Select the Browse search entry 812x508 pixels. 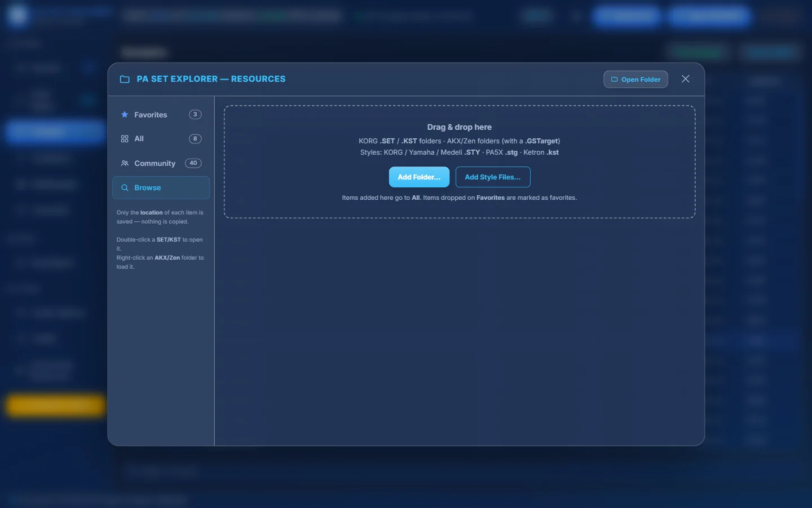(x=161, y=187)
